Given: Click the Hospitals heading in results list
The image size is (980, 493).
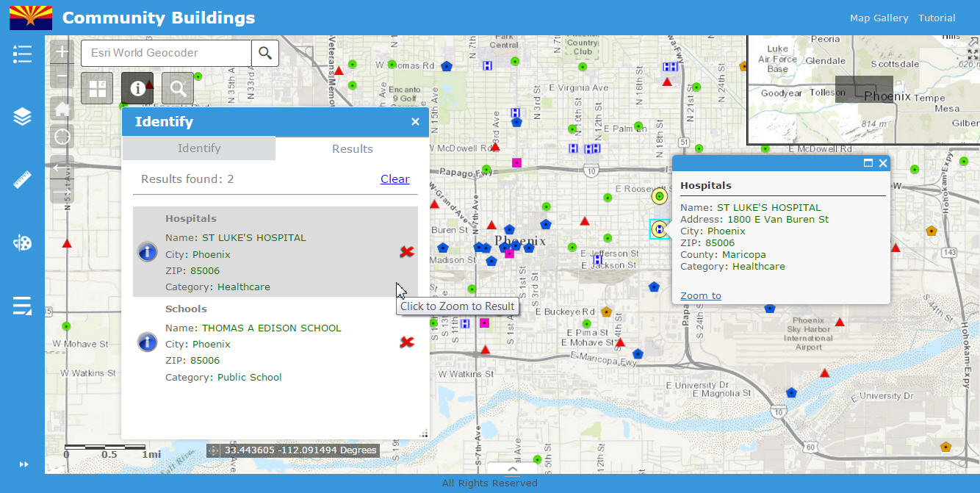Looking at the screenshot, I should pyautogui.click(x=190, y=218).
